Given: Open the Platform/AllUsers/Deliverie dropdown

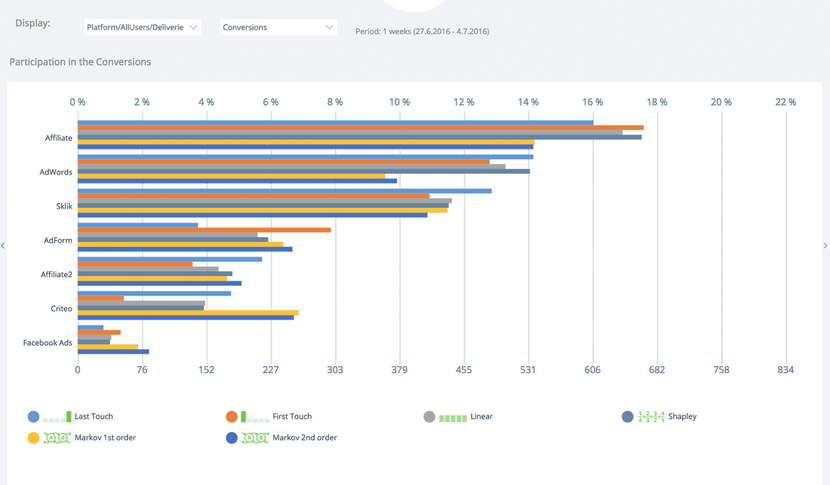Looking at the screenshot, I should [142, 27].
